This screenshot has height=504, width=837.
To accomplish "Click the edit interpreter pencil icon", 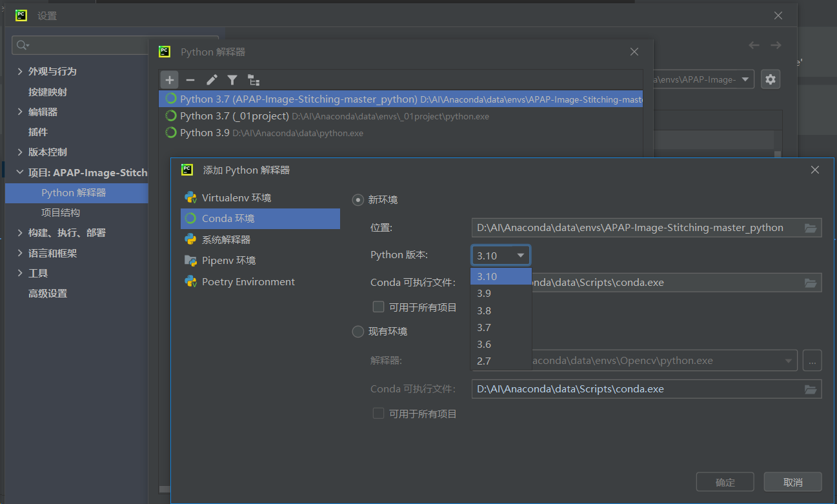I will click(x=212, y=80).
